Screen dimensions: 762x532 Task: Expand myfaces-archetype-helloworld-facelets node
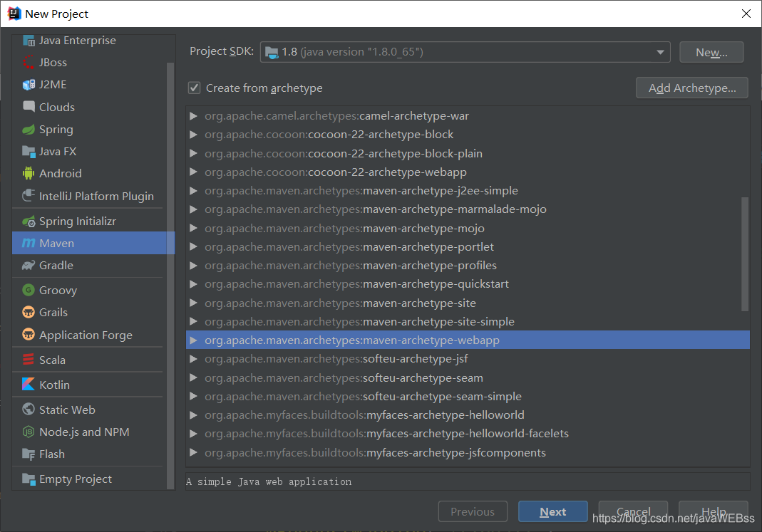click(193, 434)
